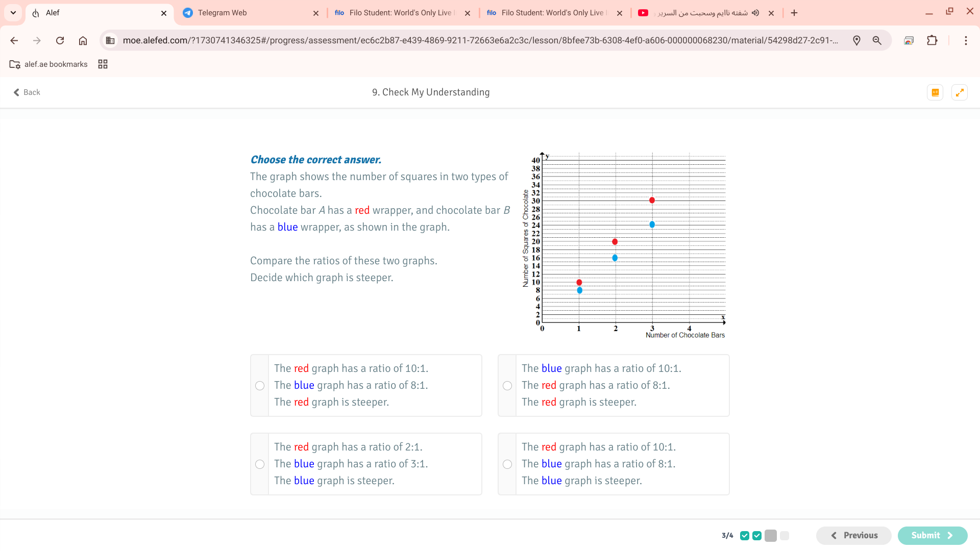Reload the page
980x551 pixels.
pos(60,40)
